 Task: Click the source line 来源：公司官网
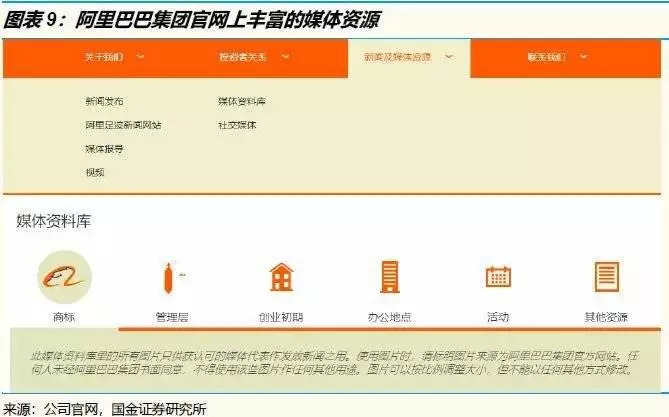[105, 409]
